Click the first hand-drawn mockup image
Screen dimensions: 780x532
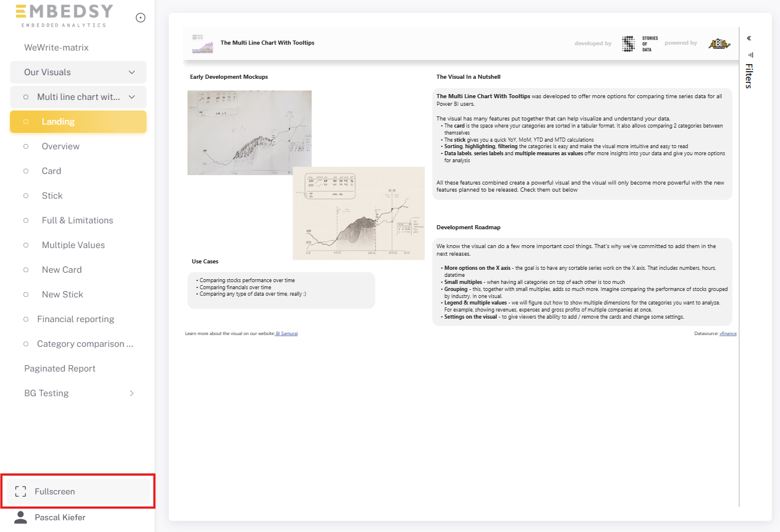point(249,132)
